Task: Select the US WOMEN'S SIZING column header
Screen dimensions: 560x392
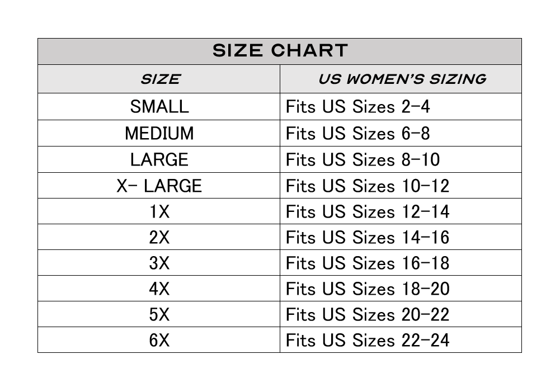Action: (401, 79)
